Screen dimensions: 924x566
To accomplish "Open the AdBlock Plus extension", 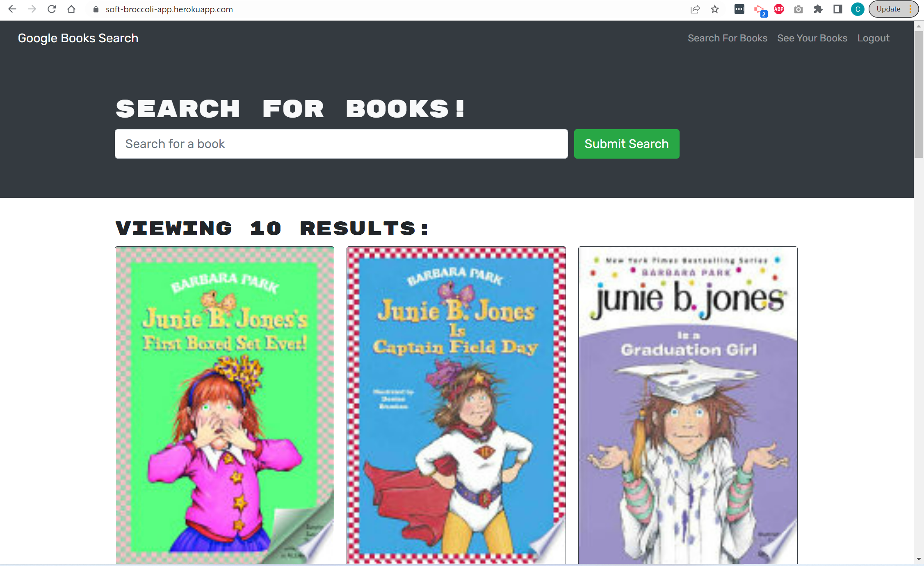I will [779, 9].
